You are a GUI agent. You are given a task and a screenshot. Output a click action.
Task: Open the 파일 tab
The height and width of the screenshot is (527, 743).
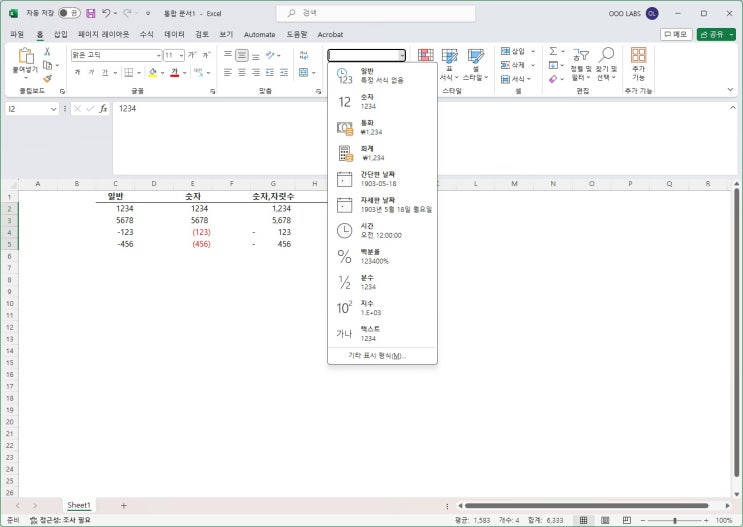tap(17, 34)
